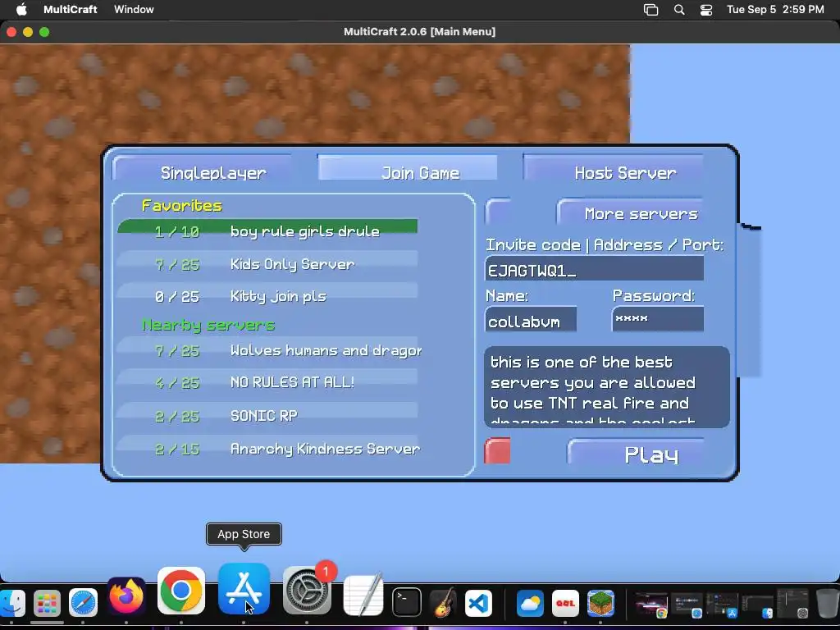Open the red QOL dock icon
Viewport: 840px width, 630px height.
tap(565, 603)
